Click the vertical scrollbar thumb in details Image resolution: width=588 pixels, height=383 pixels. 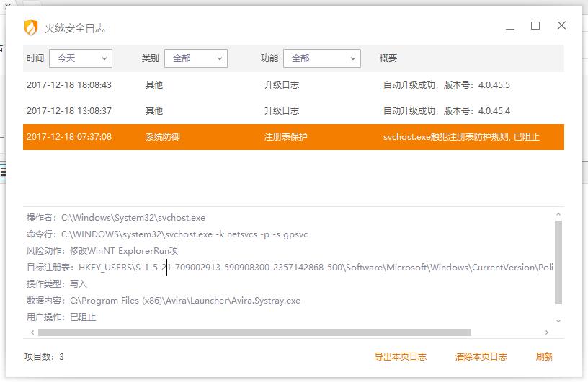pyautogui.click(x=558, y=263)
